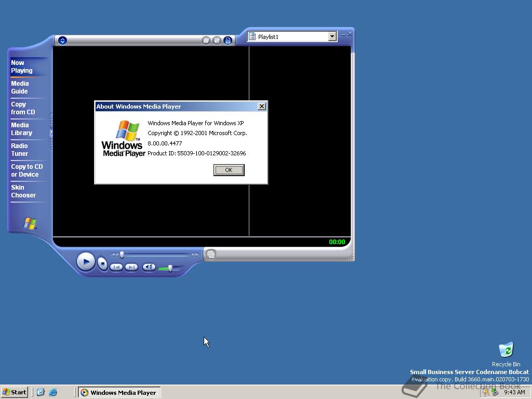Click the 9:43 AM system clock
The width and height of the screenshot is (532, 399).
click(x=514, y=393)
